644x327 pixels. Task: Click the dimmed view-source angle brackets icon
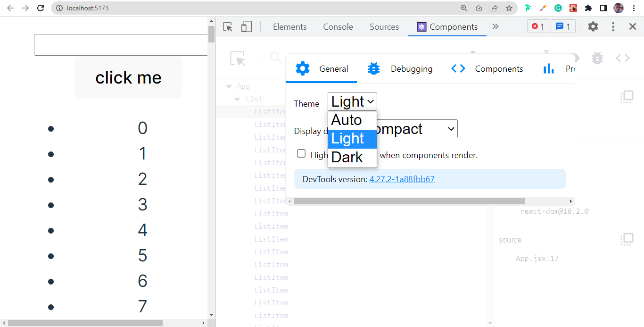click(x=623, y=58)
